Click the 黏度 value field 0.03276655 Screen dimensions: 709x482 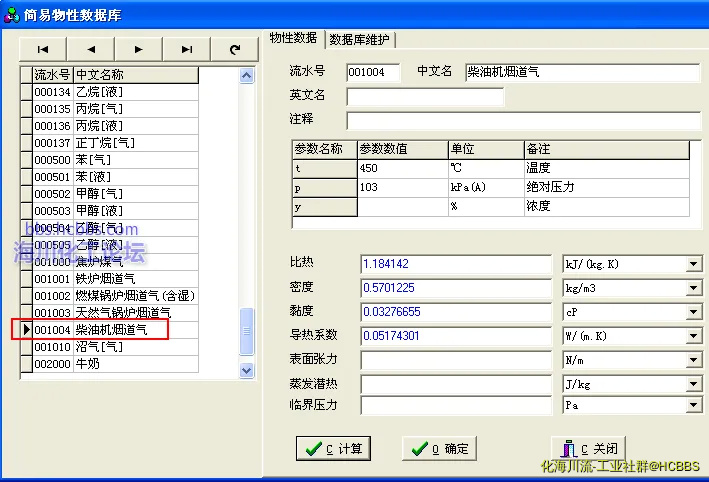click(456, 312)
